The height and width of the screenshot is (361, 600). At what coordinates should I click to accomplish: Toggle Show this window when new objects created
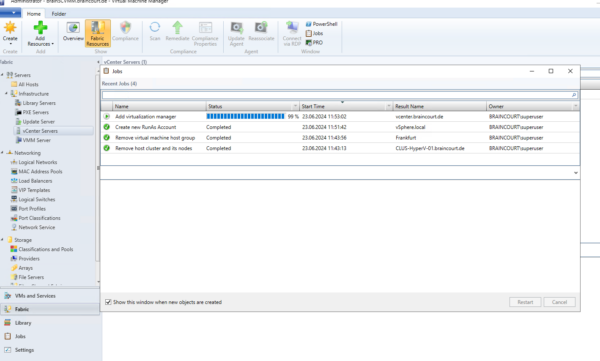point(108,302)
